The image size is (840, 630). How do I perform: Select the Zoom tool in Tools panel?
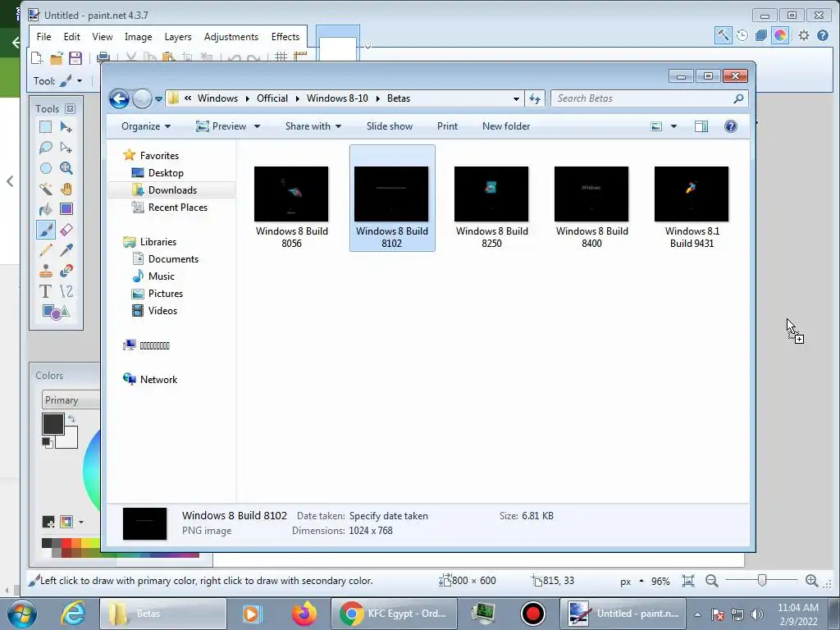(66, 168)
